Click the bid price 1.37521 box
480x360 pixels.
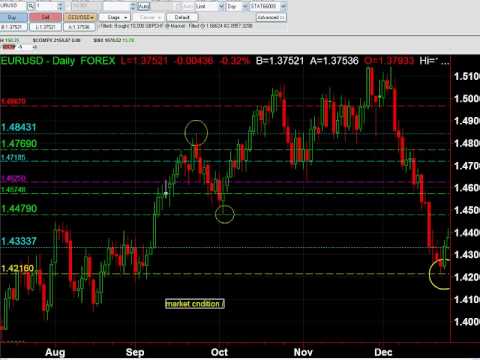[13, 27]
